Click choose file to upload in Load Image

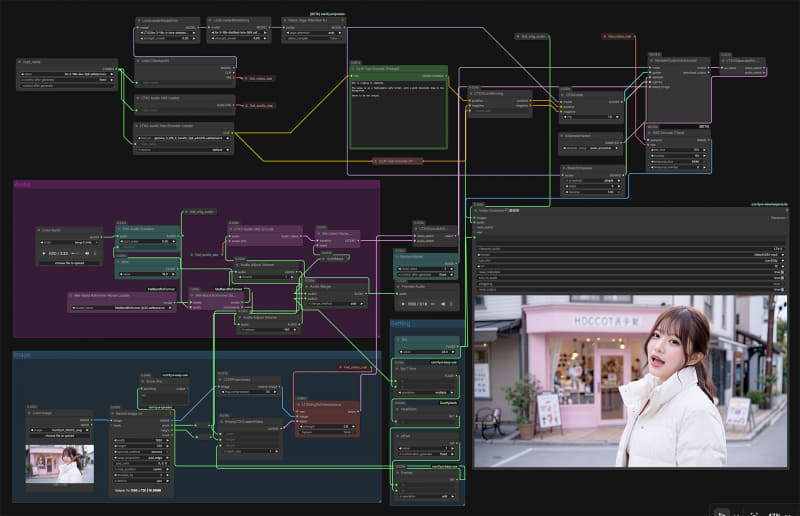(x=60, y=436)
